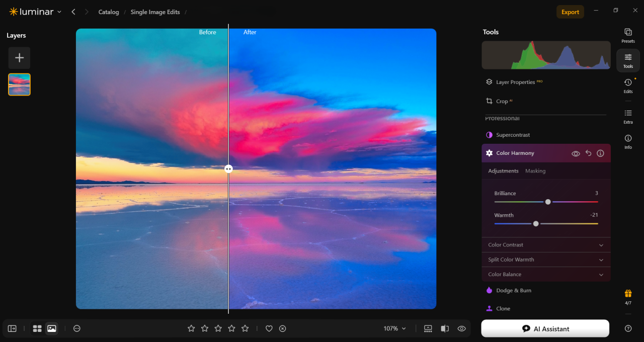
Task: Click the Before label on image
Action: tap(207, 32)
